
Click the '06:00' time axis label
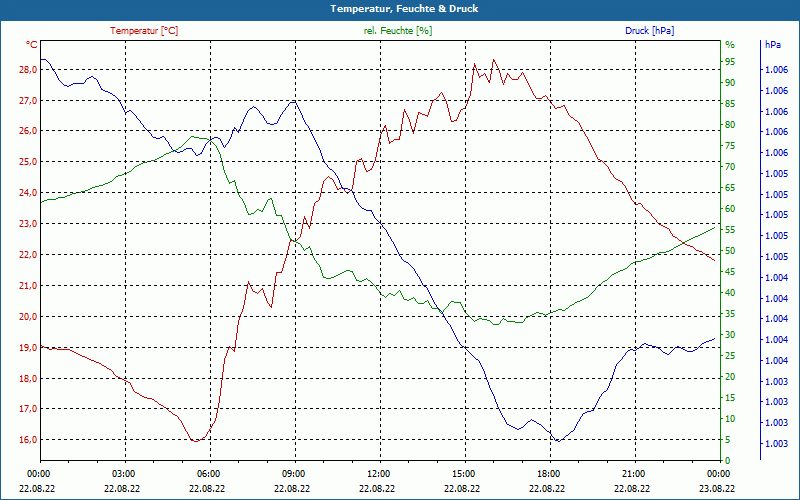(x=207, y=474)
